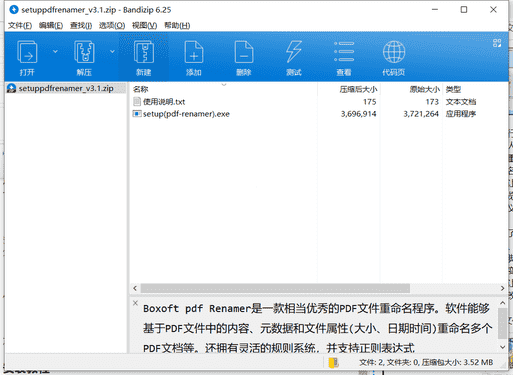Click the 新建 (New archive) toolbar icon
This screenshot has width=513, height=375.
[x=144, y=52]
